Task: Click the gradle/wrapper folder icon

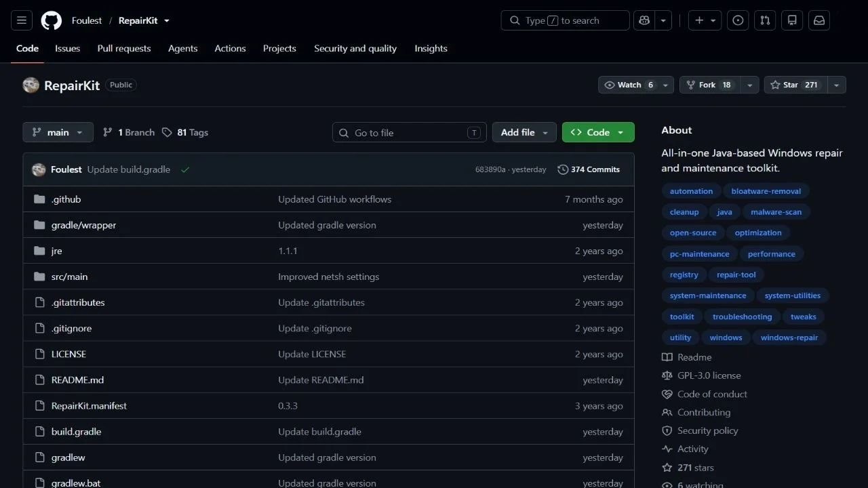Action: [39, 225]
